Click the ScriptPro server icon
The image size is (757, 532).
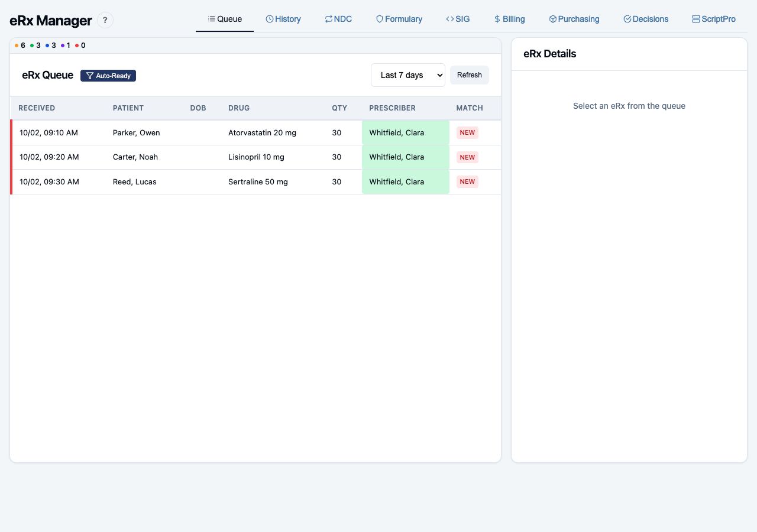[696, 19]
